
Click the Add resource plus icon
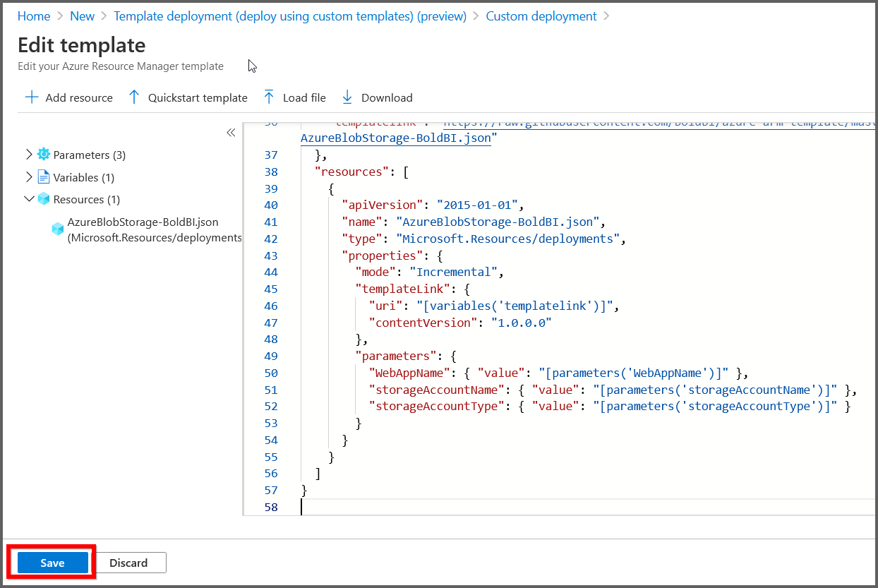click(32, 97)
